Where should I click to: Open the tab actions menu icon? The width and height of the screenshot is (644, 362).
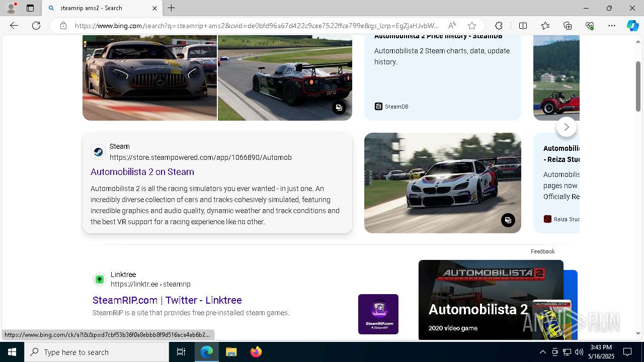(30, 8)
